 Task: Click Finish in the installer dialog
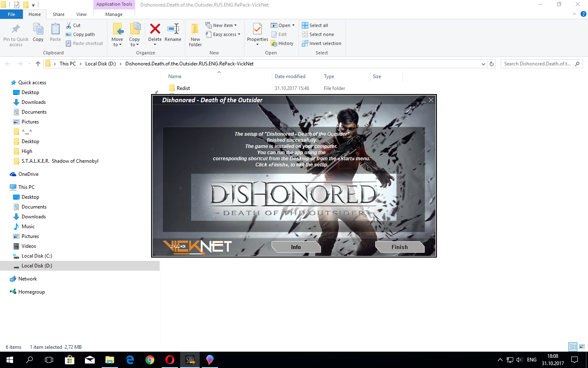399,247
